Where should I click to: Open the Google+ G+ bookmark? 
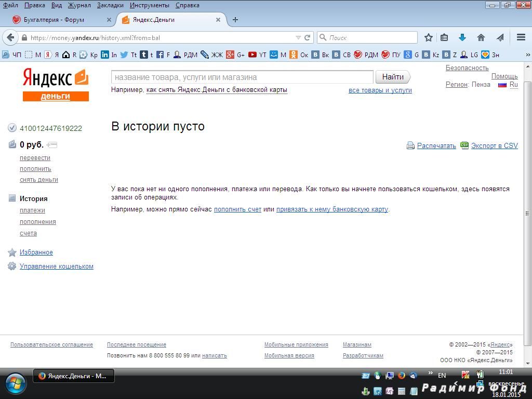pyautogui.click(x=235, y=55)
